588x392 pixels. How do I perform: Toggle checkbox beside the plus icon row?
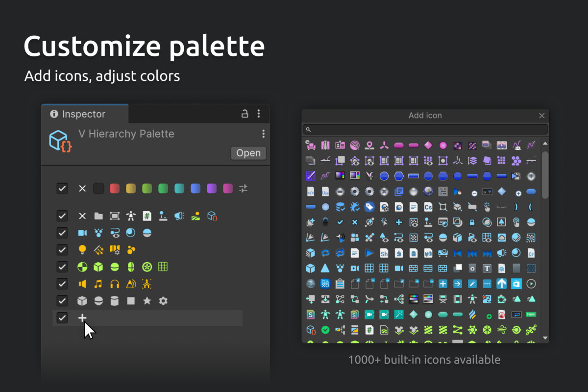click(62, 318)
